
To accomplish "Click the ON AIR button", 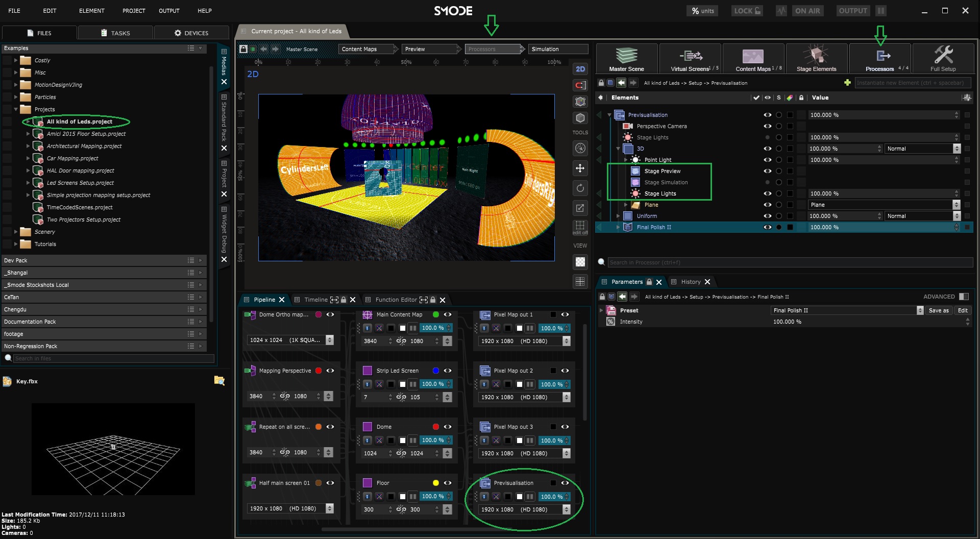I will (807, 11).
